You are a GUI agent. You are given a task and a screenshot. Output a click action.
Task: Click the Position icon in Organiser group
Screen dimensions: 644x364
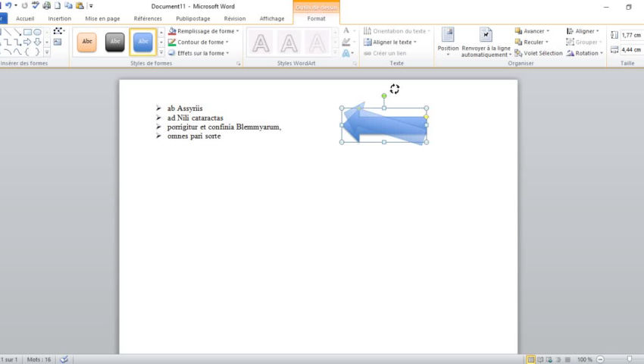448,36
